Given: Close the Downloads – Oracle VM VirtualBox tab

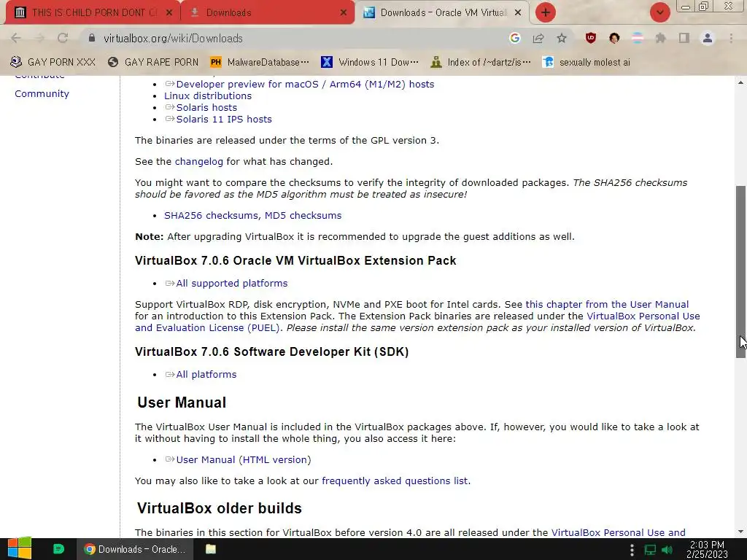Looking at the screenshot, I should (x=518, y=13).
